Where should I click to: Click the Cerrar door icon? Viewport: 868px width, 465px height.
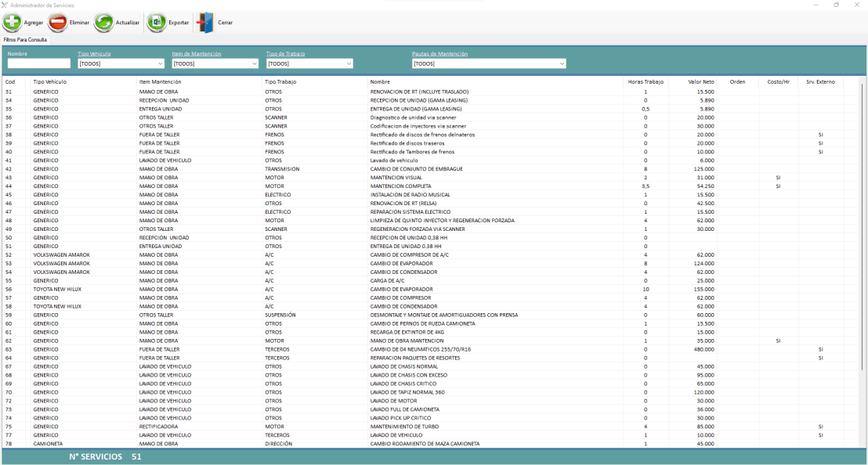(204, 23)
